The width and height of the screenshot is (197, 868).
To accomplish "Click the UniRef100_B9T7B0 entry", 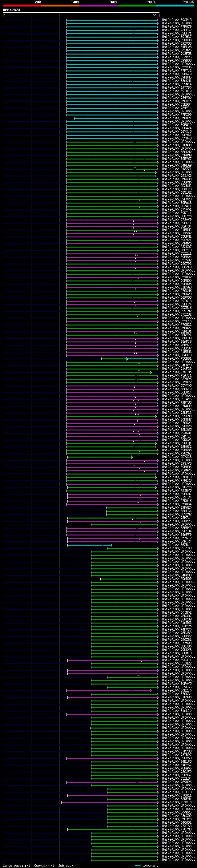I will 176,88.
